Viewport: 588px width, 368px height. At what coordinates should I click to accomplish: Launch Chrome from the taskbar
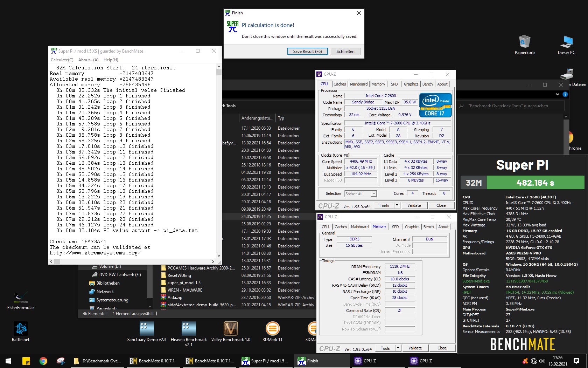pos(43,361)
